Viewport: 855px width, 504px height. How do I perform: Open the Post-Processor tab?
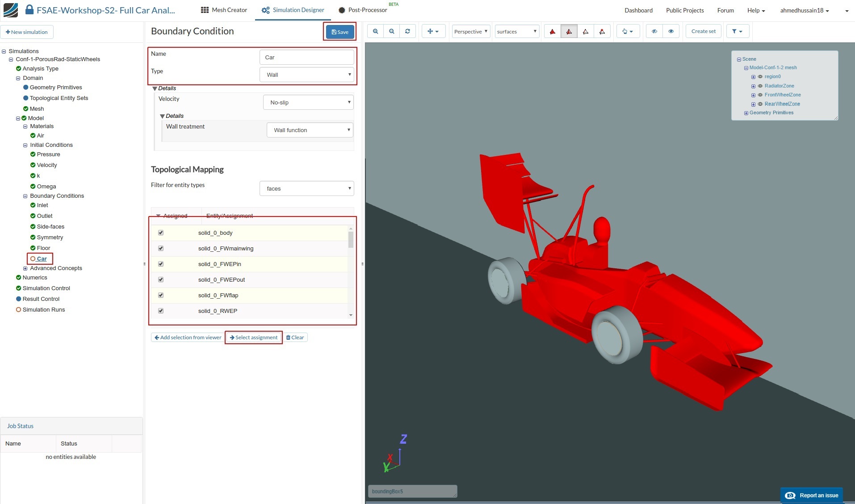click(363, 10)
